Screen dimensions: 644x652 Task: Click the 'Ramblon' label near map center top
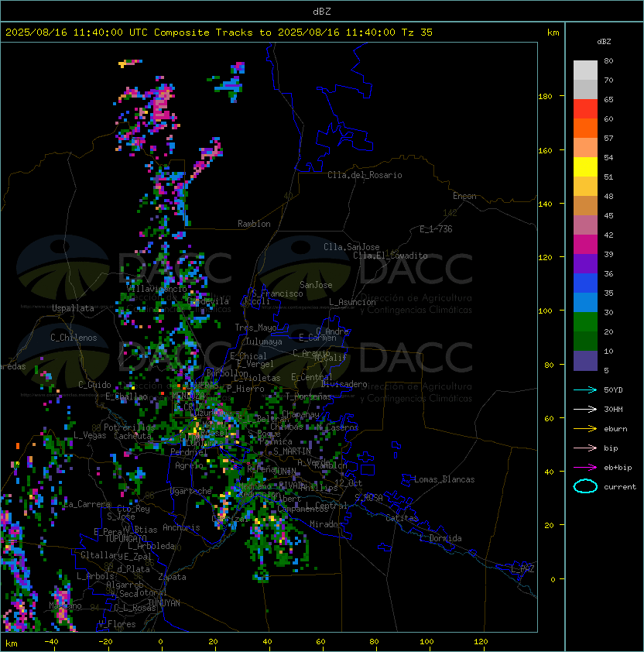click(x=254, y=224)
